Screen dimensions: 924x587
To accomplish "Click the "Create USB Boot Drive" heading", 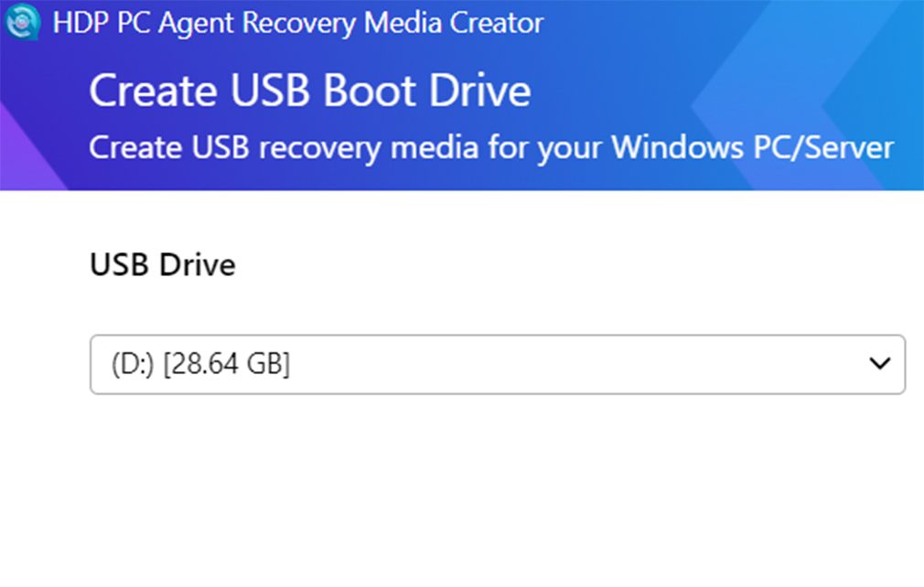I will [309, 92].
